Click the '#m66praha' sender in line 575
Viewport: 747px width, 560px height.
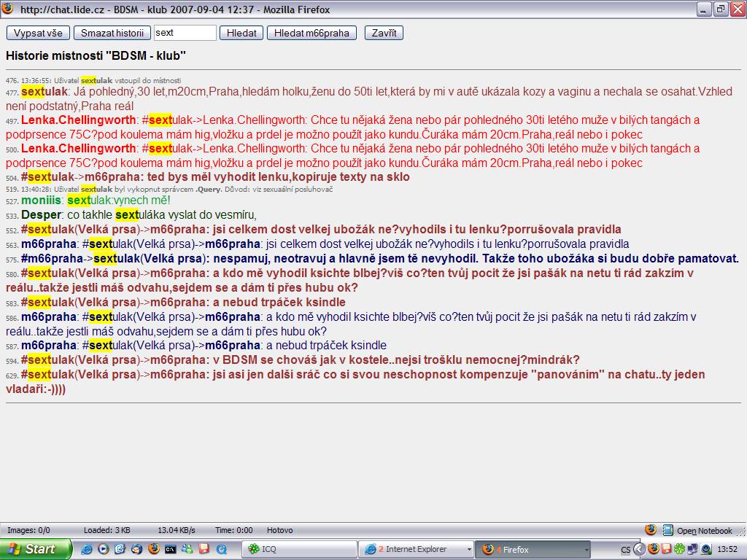click(52, 259)
